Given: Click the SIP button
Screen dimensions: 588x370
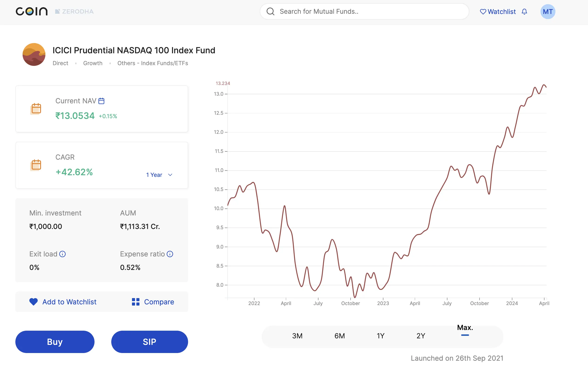Looking at the screenshot, I should pos(149,342).
